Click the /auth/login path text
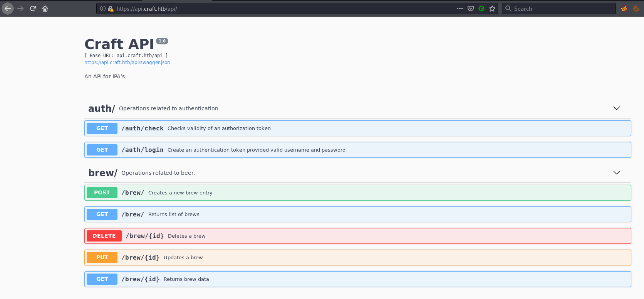644x299 pixels. point(143,150)
